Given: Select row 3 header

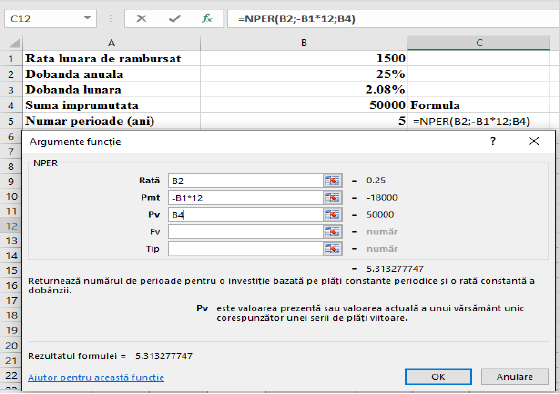Looking at the screenshot, I should pyautogui.click(x=11, y=90).
